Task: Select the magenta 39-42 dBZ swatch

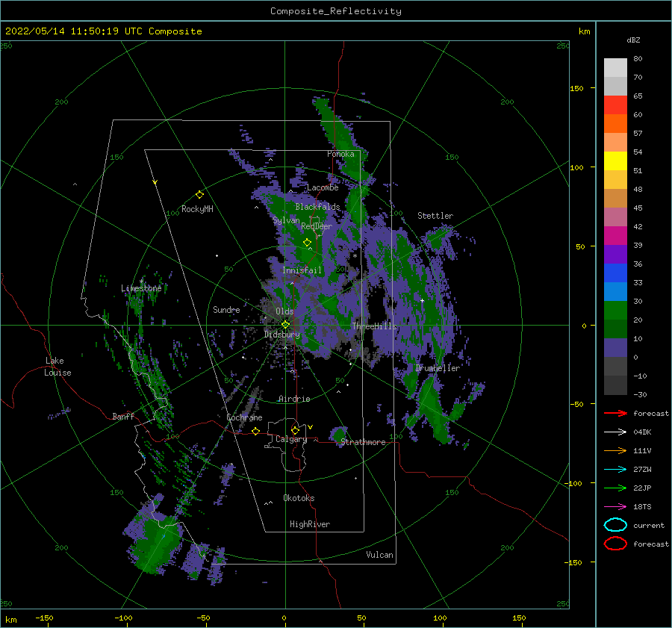Action: pos(615,235)
